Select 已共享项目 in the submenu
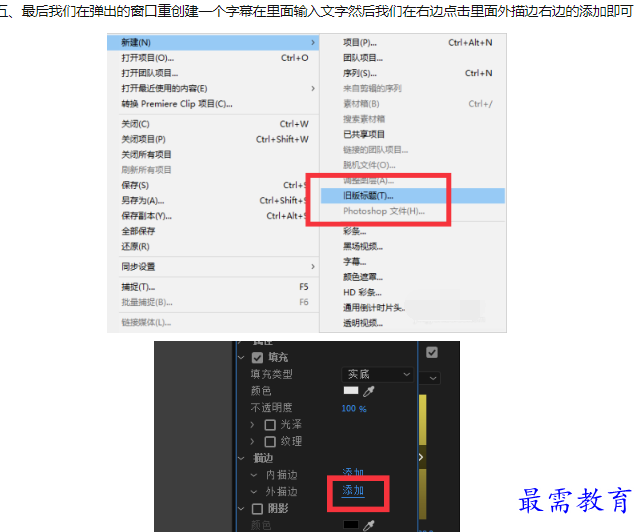Image resolution: width=640 pixels, height=532 pixels. 413,134
